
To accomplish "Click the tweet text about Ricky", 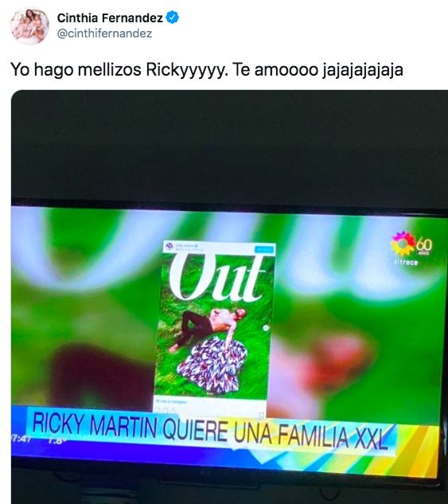I will click(x=207, y=69).
